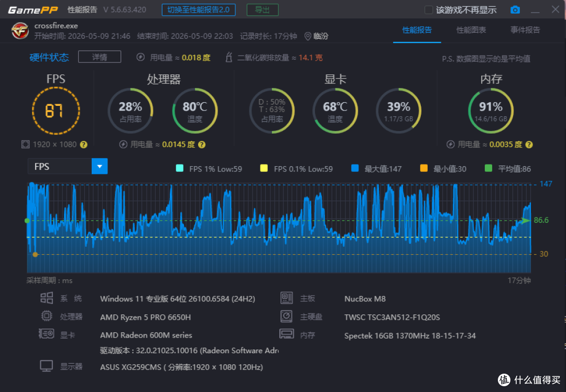Open the 详情 hardware details button
The image size is (566, 392).
[100, 57]
